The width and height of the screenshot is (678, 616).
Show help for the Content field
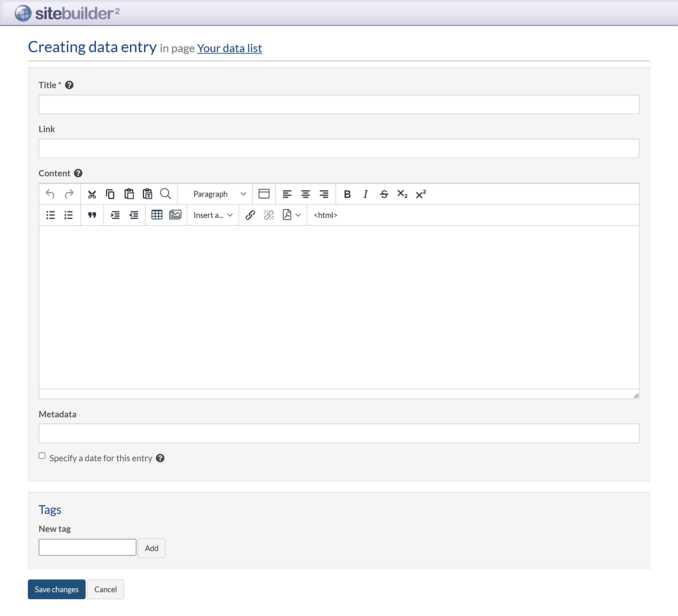pos(78,173)
